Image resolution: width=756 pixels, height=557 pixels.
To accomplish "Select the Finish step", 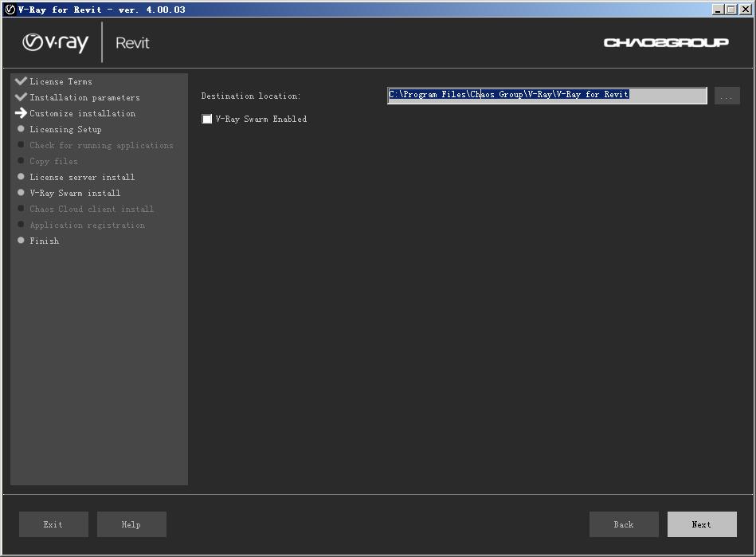I will [x=45, y=241].
